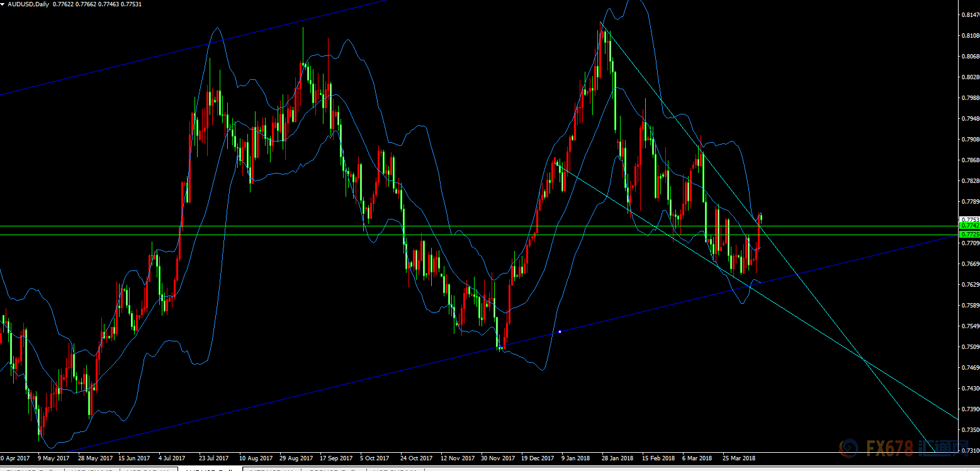This screenshot has width=980, height=471.
Task: Click the 30 Nov 2017 date label
Action: click(x=498, y=458)
